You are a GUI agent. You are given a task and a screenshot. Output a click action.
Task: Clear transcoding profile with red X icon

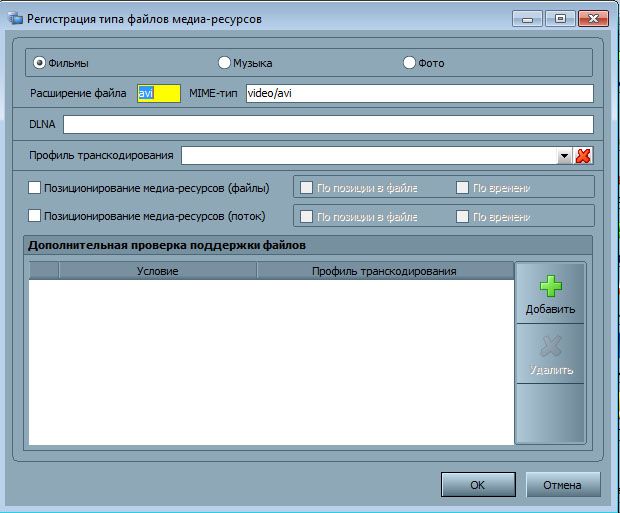pos(584,155)
